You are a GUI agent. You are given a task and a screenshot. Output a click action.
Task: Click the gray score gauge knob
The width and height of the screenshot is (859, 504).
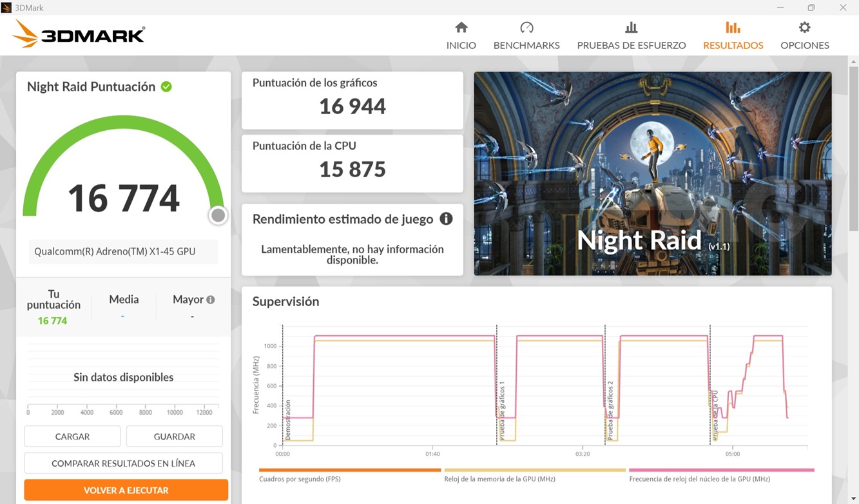click(218, 215)
